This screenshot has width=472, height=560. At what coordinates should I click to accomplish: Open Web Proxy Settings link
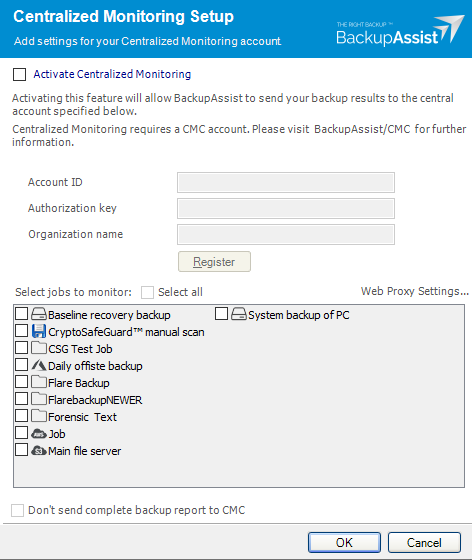(x=415, y=291)
